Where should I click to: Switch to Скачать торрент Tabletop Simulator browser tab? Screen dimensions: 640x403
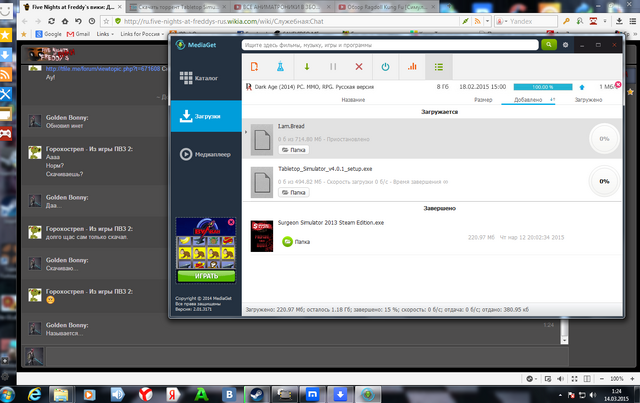[178, 7]
